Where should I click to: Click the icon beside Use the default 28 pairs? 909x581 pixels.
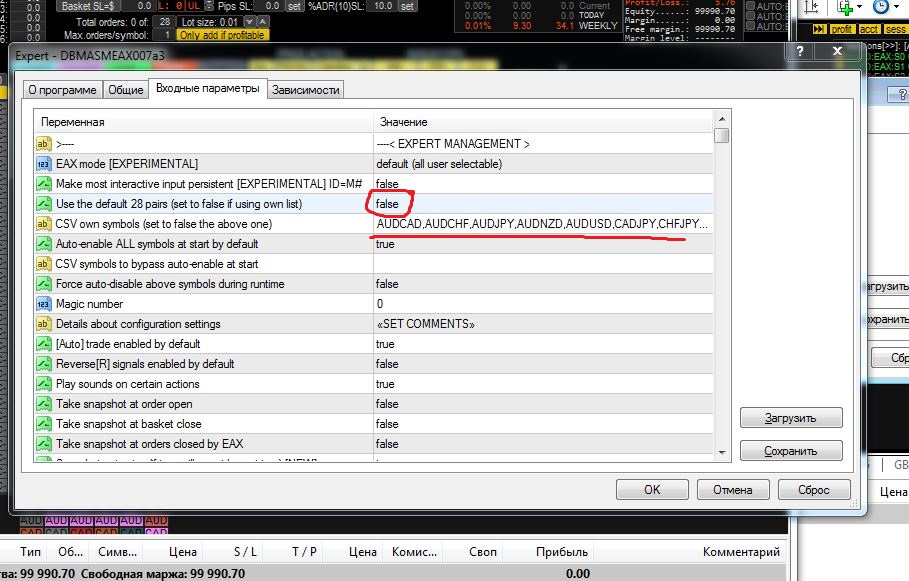point(43,204)
